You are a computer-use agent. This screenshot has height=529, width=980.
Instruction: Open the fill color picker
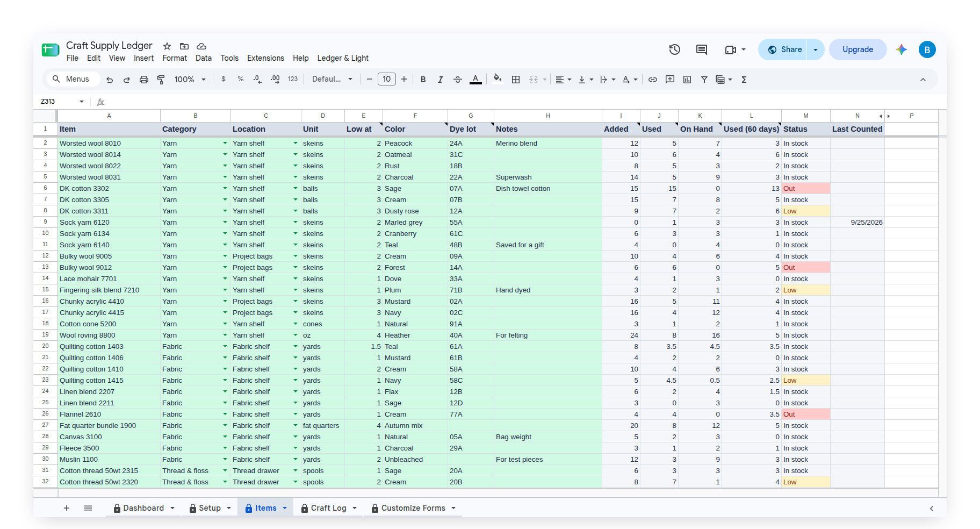(498, 79)
